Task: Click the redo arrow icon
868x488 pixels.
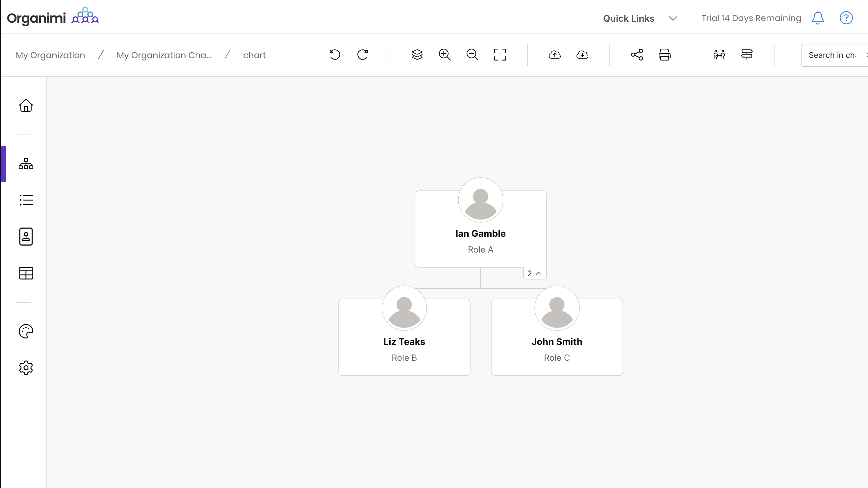Action: [x=363, y=55]
